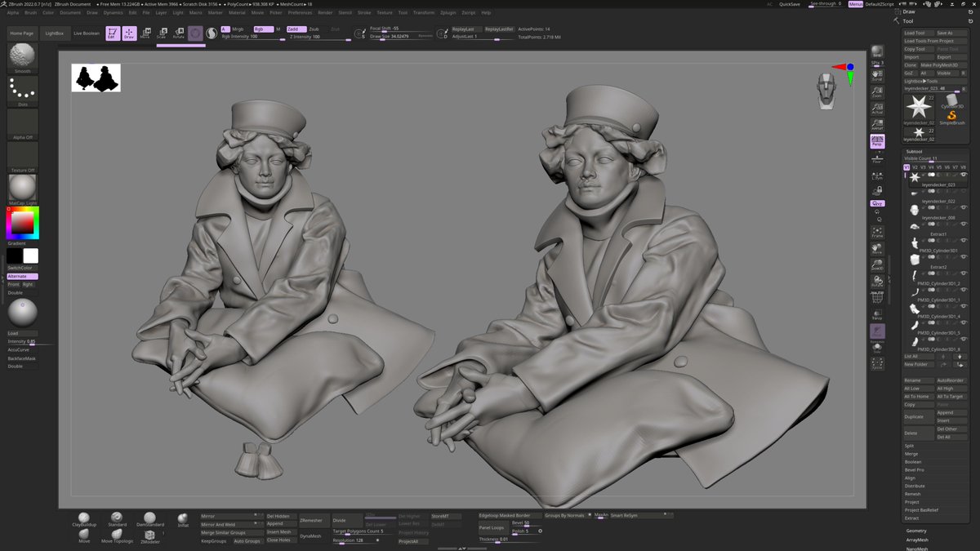Hide the leyendecker_023 subtool with its eye toggle
The width and height of the screenshot is (980, 551).
tap(964, 175)
